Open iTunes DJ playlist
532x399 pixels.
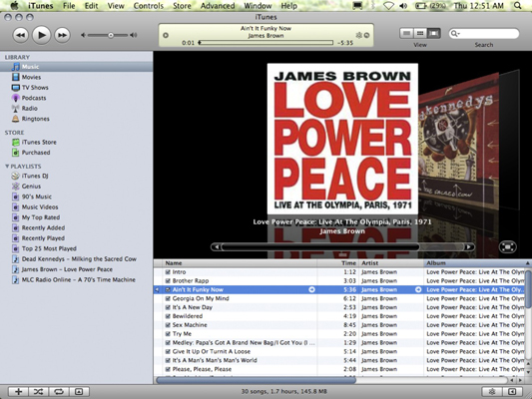(x=35, y=176)
